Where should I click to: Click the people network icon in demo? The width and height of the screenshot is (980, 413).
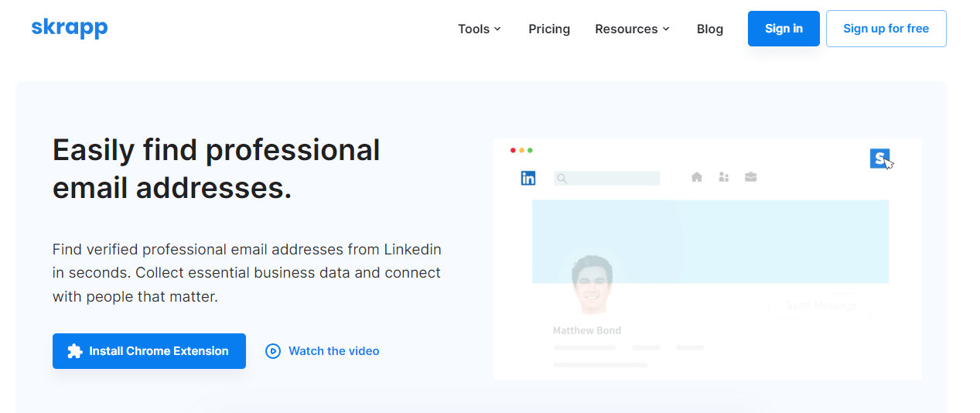pos(724,177)
